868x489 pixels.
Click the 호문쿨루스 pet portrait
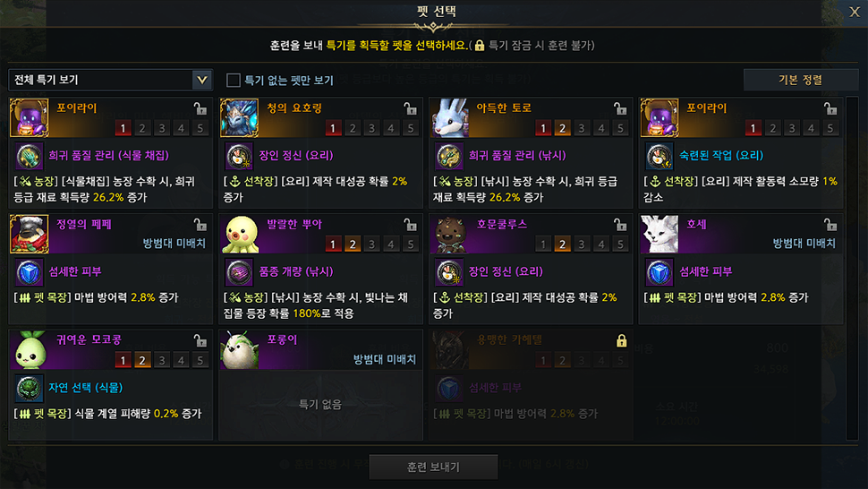point(449,235)
